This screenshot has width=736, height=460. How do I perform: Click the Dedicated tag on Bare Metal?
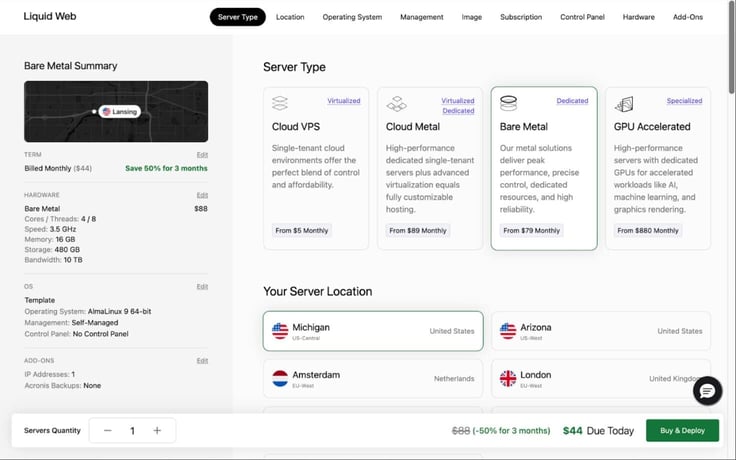(x=572, y=101)
